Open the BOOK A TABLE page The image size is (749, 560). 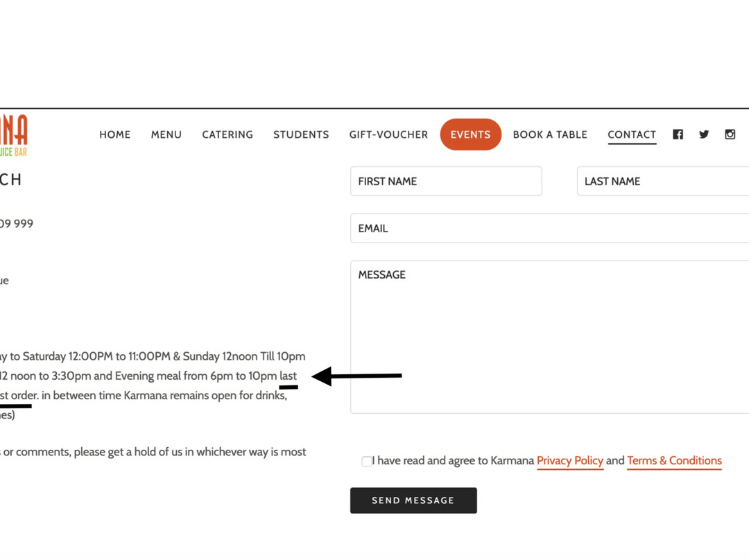coord(550,134)
